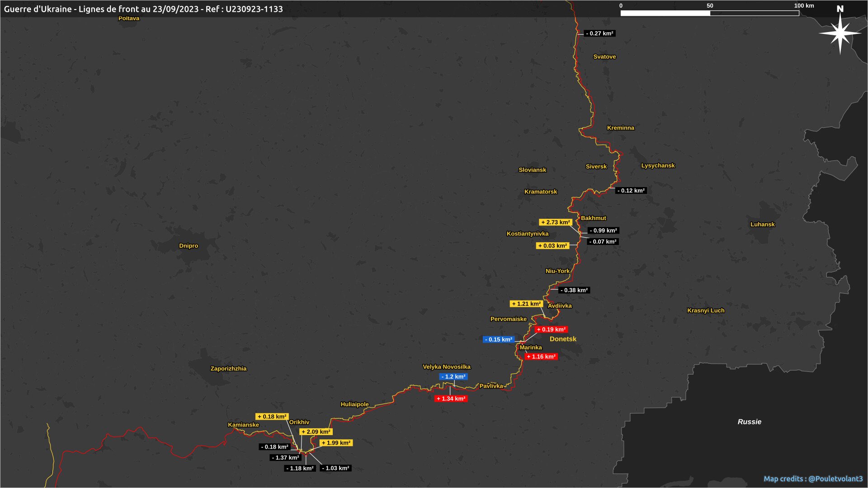Viewport: 868px width, 488px height.
Task: Click the yellow + 0.18 km² label
Action: (272, 417)
